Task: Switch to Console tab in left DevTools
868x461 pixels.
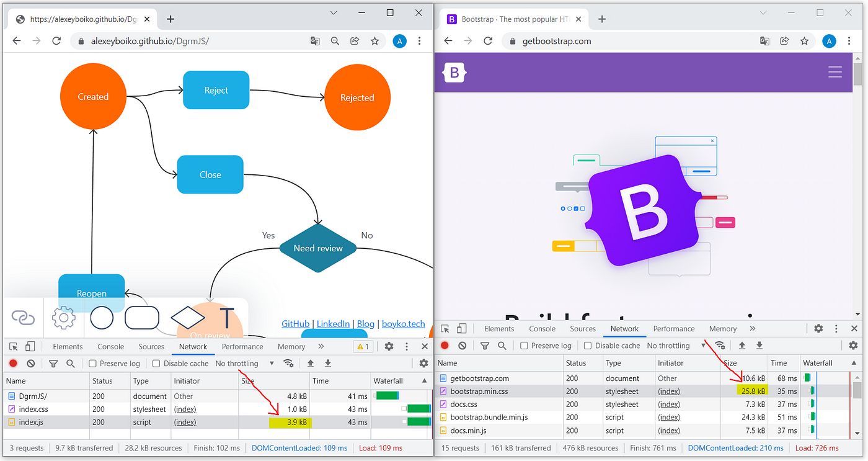Action: click(111, 347)
